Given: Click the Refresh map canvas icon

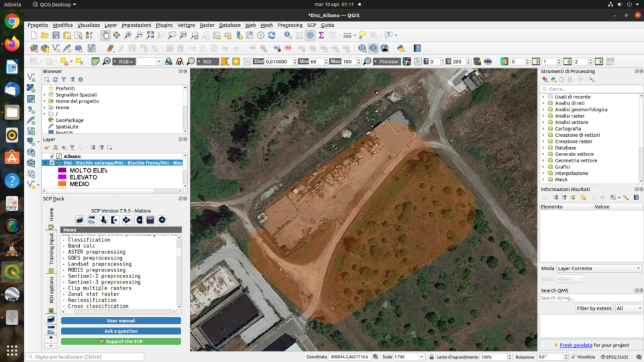Looking at the screenshot, I should [x=271, y=35].
